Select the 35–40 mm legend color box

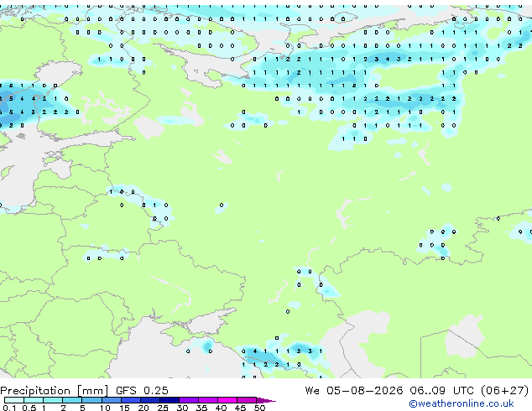(208, 400)
